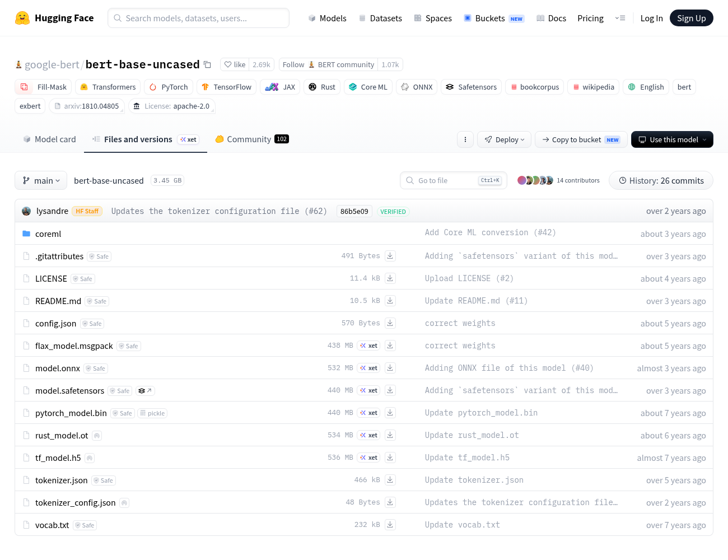This screenshot has height=560, width=728.
Task: Open the Community tab
Action: (x=251, y=139)
